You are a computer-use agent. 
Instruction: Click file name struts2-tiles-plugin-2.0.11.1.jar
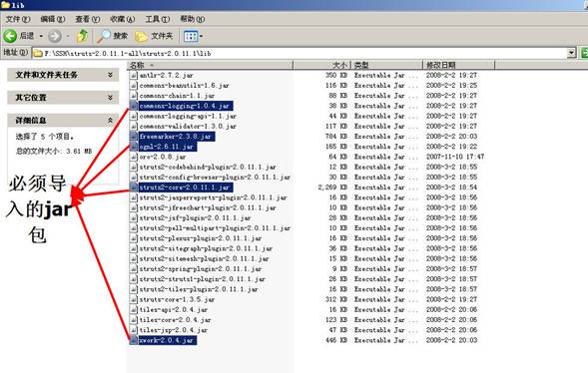click(199, 289)
